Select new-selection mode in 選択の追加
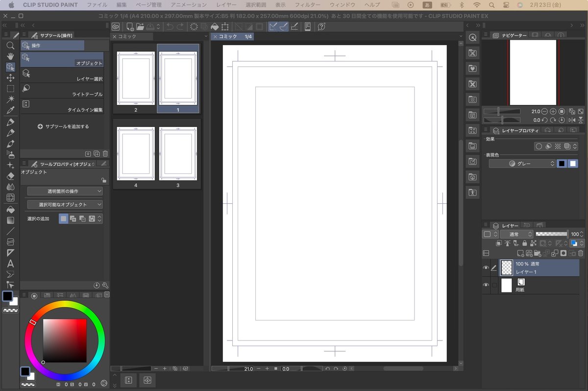Image resolution: width=588 pixels, height=391 pixels. [x=63, y=219]
